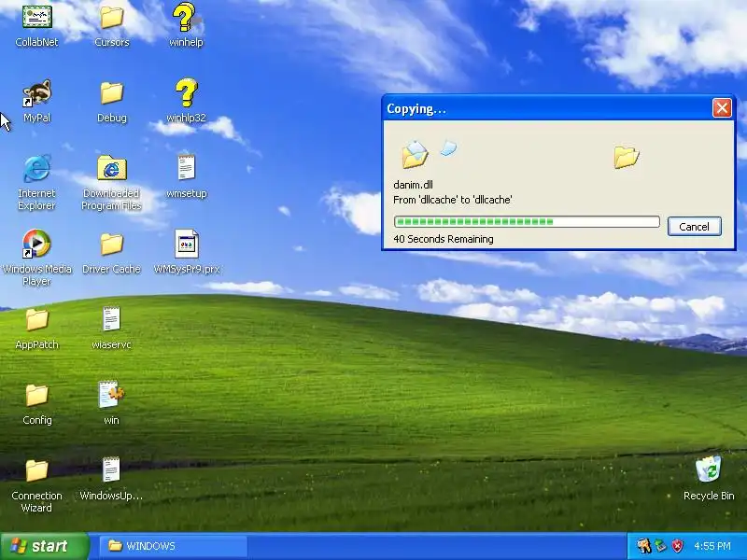Select the Downloaded Program Files folder
Screen dimensions: 747x560
tap(111, 168)
